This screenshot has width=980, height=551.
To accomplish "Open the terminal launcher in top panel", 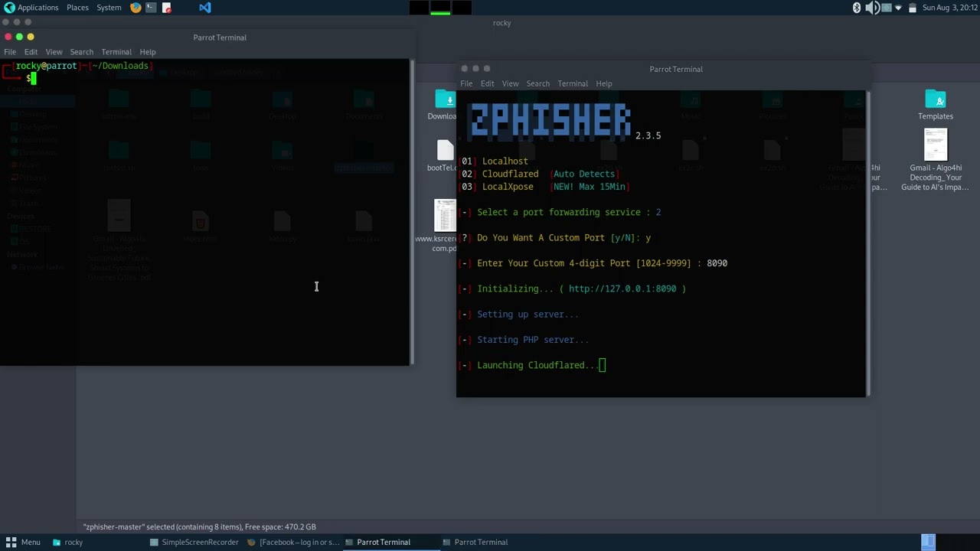I will pos(151,8).
